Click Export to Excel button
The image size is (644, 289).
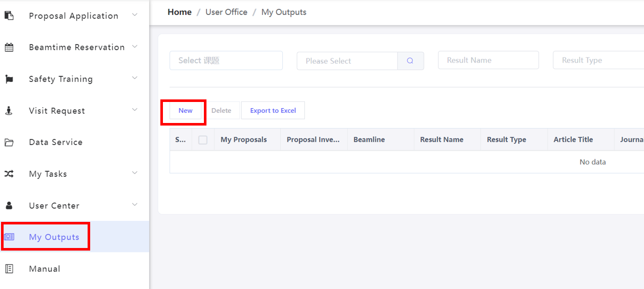pyautogui.click(x=273, y=111)
